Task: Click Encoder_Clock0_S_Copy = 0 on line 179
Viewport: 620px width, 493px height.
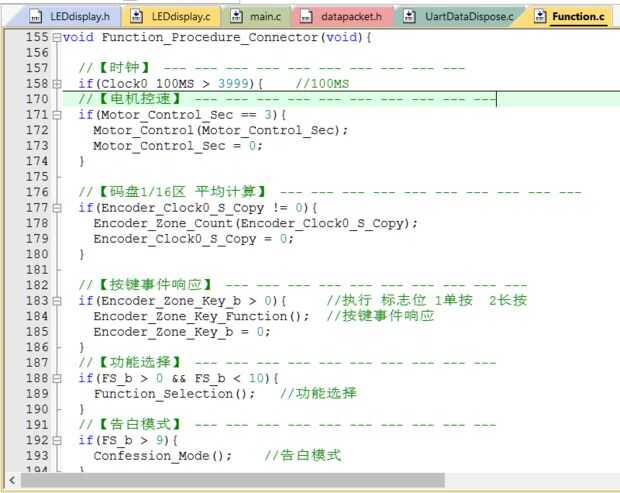Action: 193,239
